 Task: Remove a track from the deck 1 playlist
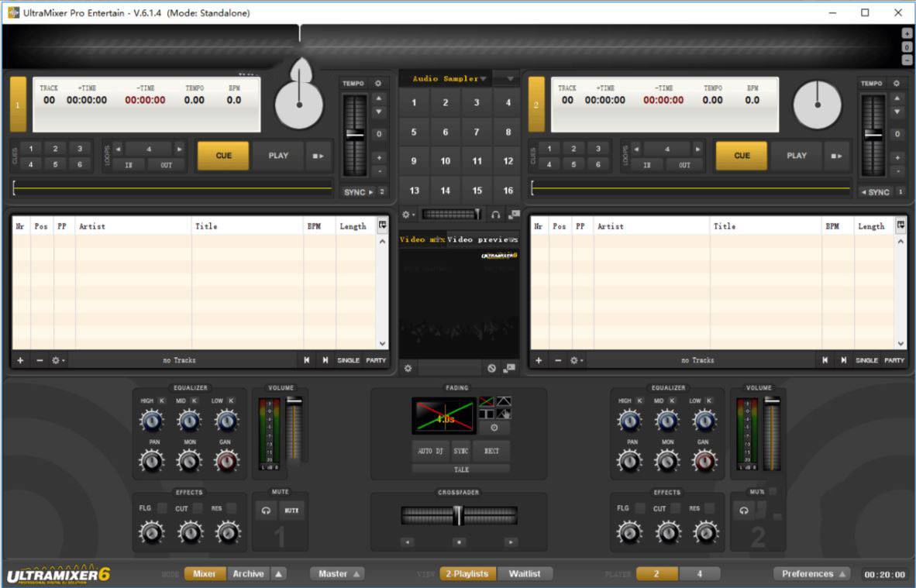(40, 360)
